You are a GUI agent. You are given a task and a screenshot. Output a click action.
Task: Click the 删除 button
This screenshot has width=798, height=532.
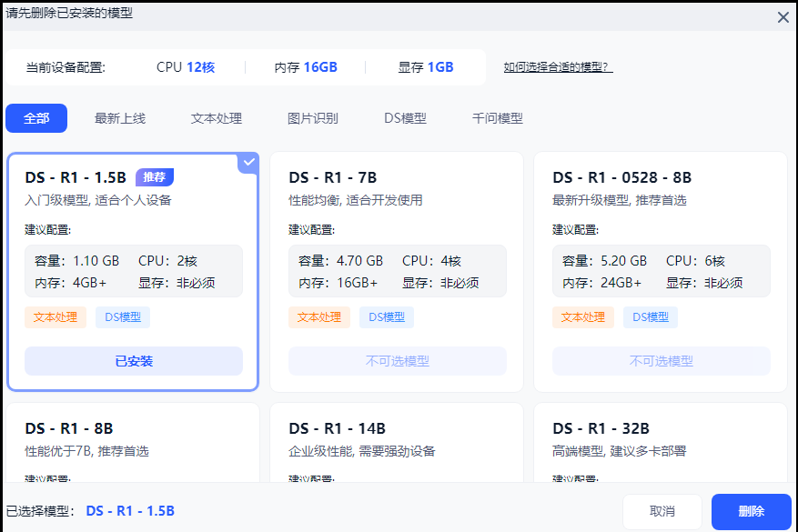(x=751, y=511)
